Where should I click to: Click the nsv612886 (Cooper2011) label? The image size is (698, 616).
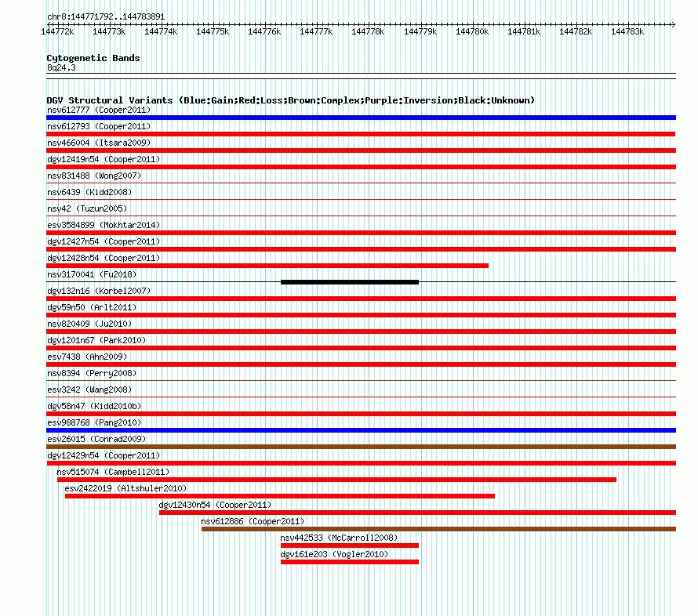(253, 521)
